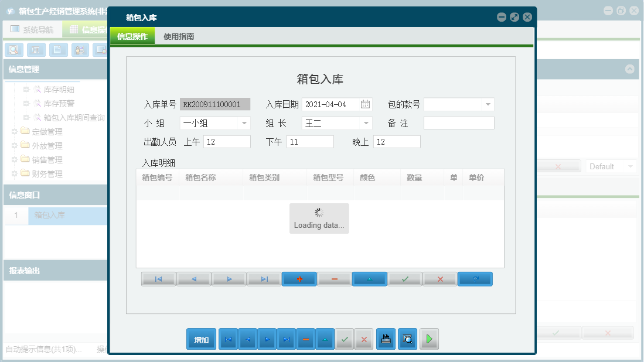Open the 入库日期 calendar picker

(364, 104)
